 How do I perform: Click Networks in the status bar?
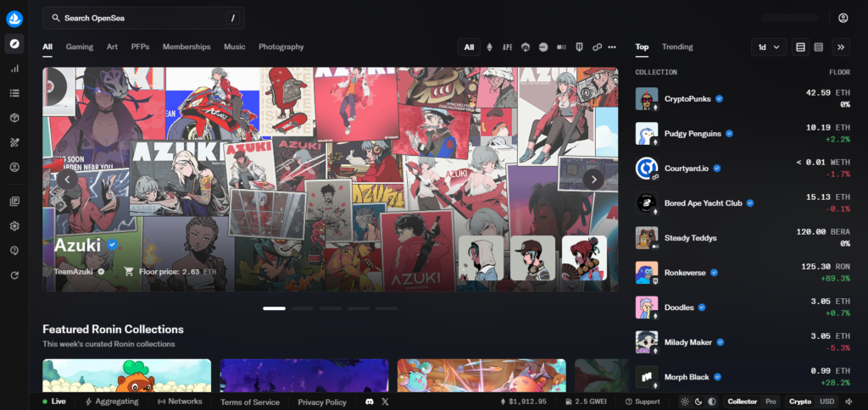[180, 402]
